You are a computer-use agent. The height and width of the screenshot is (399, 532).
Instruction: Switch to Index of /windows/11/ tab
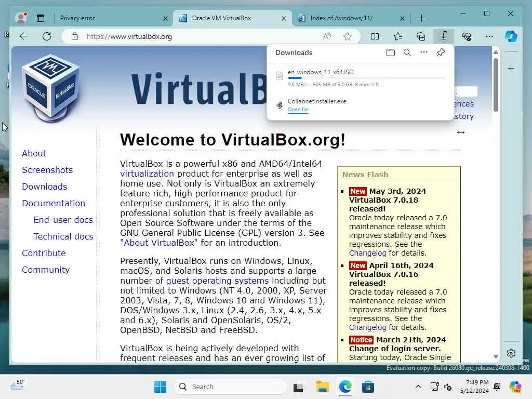347,18
